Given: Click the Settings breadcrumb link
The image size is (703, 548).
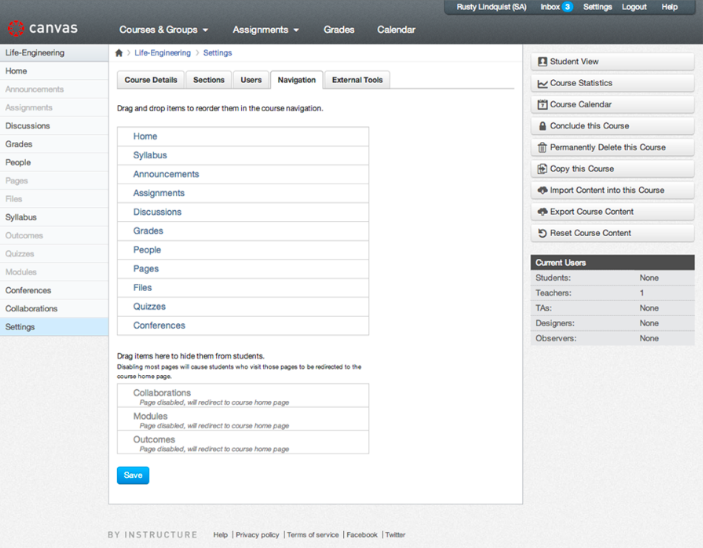Looking at the screenshot, I should 217,53.
